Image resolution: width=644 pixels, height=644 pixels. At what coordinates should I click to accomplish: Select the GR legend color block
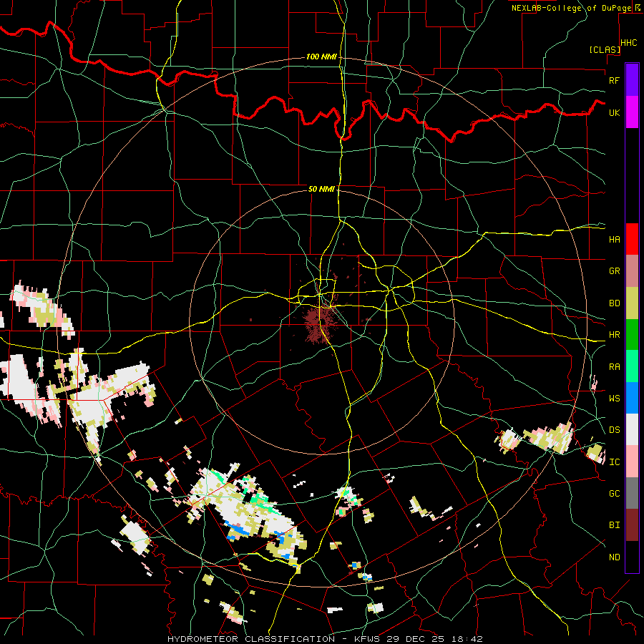tap(632, 271)
